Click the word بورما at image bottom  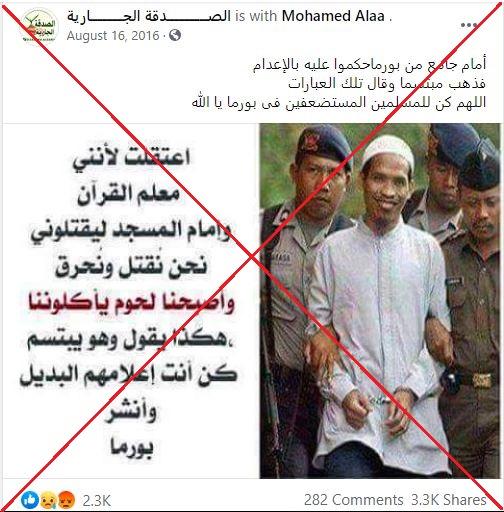point(132,449)
